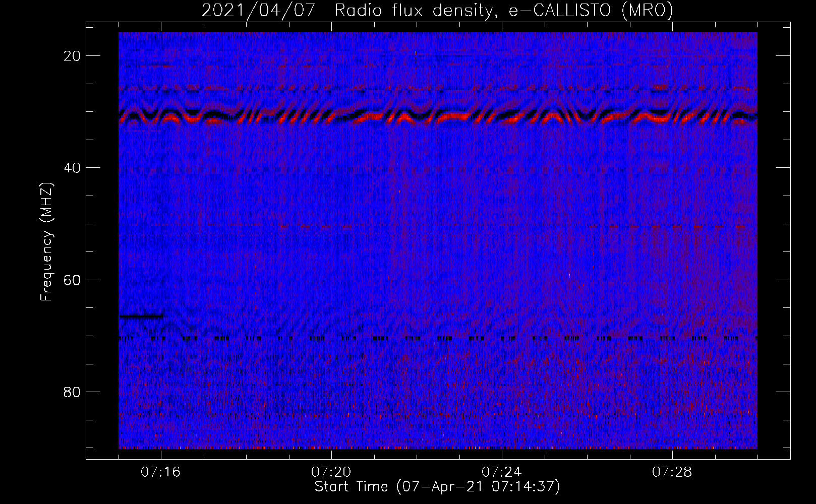Click the 80 frequency tick label
Image resolution: width=816 pixels, height=504 pixels.
pos(73,392)
